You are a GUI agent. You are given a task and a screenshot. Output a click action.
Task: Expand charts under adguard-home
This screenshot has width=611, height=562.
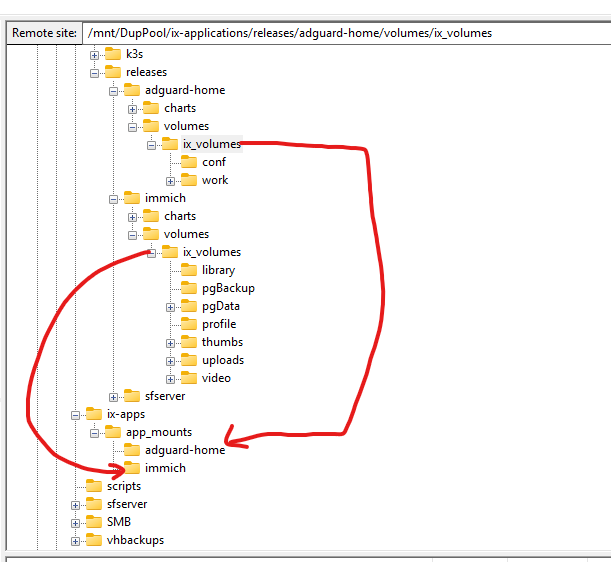pyautogui.click(x=132, y=109)
